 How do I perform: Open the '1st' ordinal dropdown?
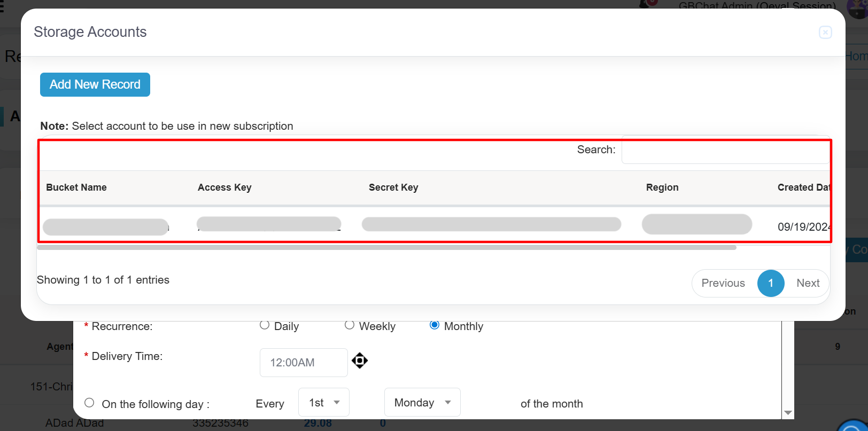pos(323,403)
